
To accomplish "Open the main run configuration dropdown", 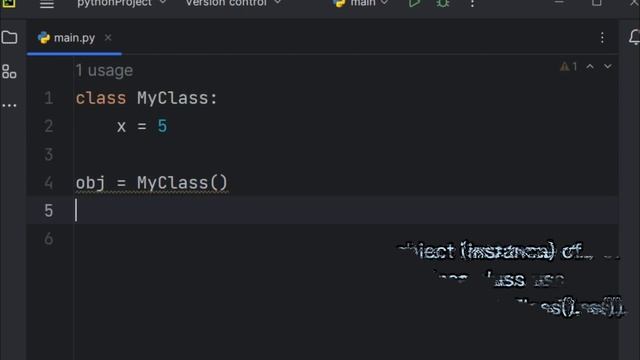I will [361, 3].
